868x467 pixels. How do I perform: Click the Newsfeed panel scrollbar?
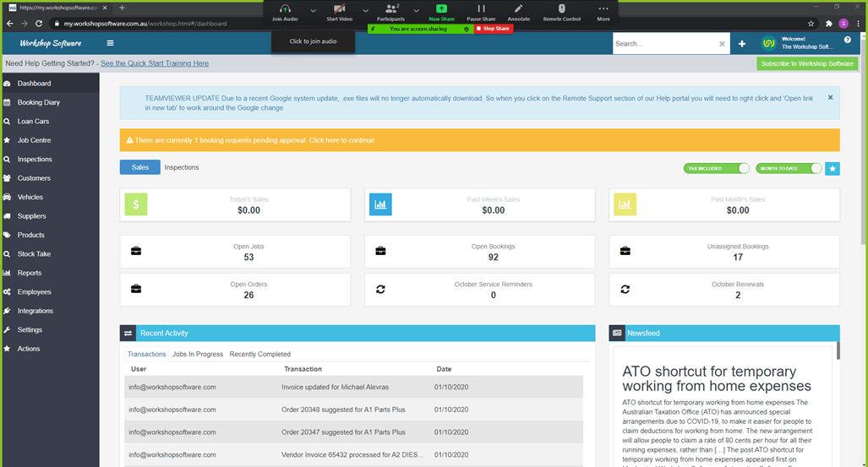[x=838, y=350]
